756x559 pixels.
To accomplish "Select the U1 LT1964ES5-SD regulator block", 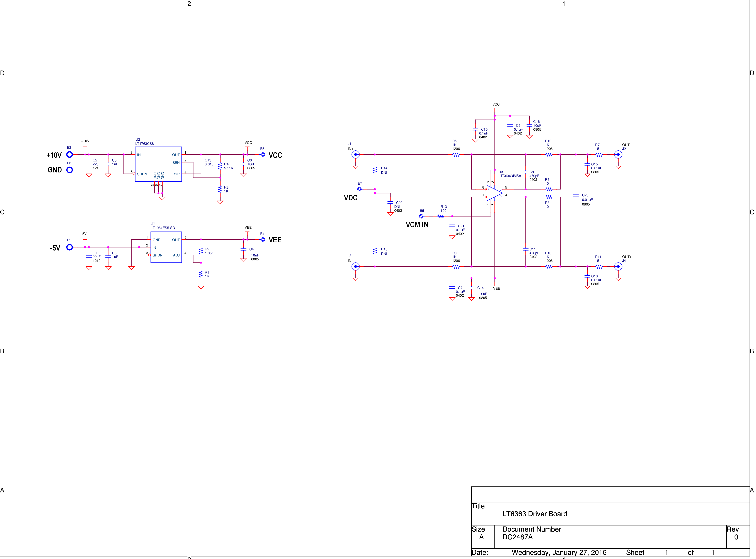I will 166,247.
